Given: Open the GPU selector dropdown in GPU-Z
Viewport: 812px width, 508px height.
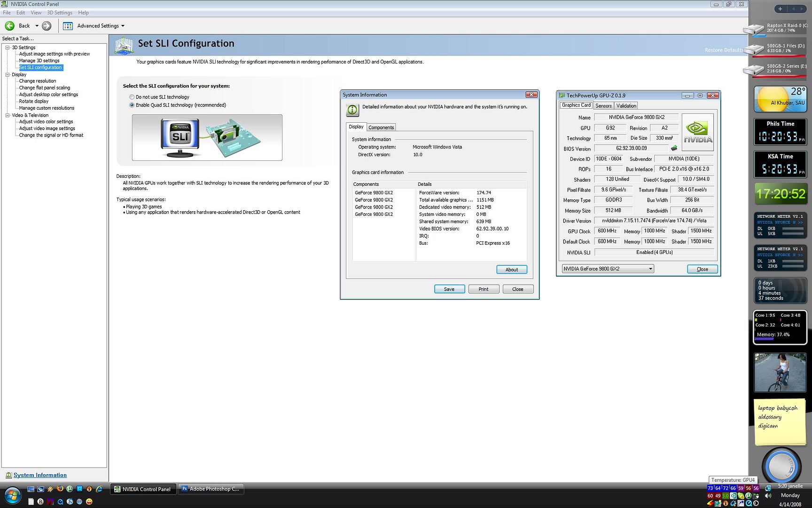Looking at the screenshot, I should 650,269.
